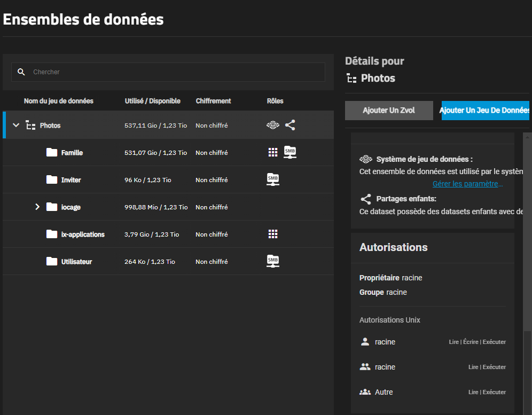Focus the Chercher search field
The width and height of the screenshot is (532, 415).
pyautogui.click(x=176, y=72)
